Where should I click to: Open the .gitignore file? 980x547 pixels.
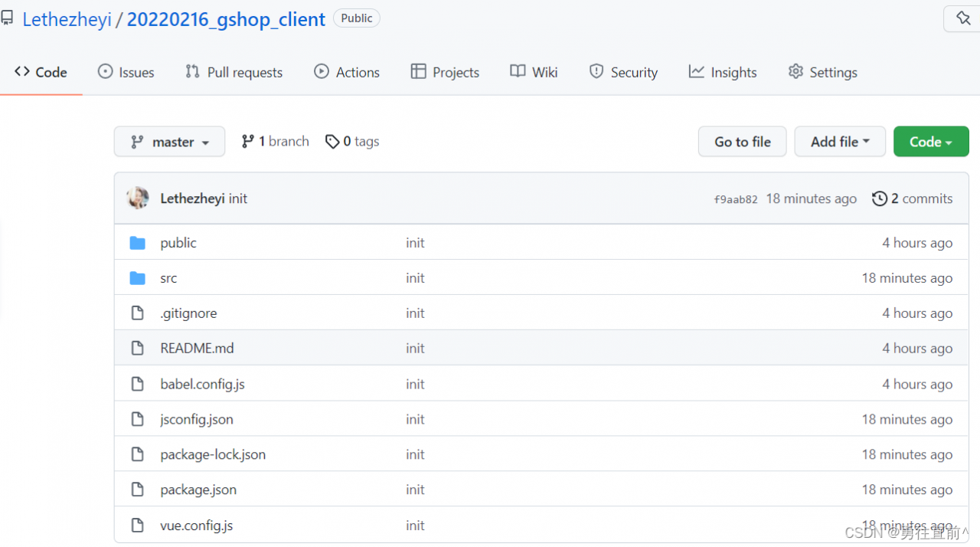188,313
